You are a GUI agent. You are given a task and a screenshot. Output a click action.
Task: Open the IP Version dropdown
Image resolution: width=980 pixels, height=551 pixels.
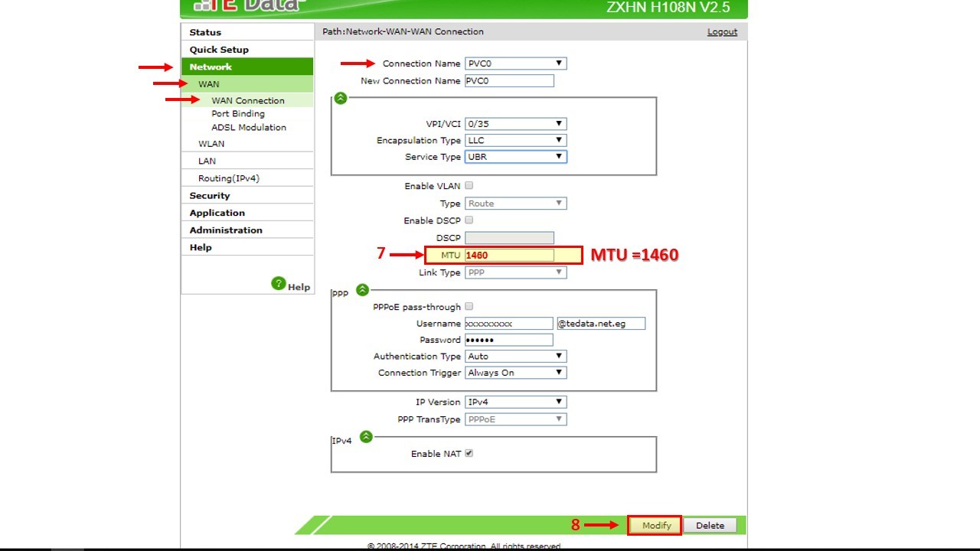point(515,402)
